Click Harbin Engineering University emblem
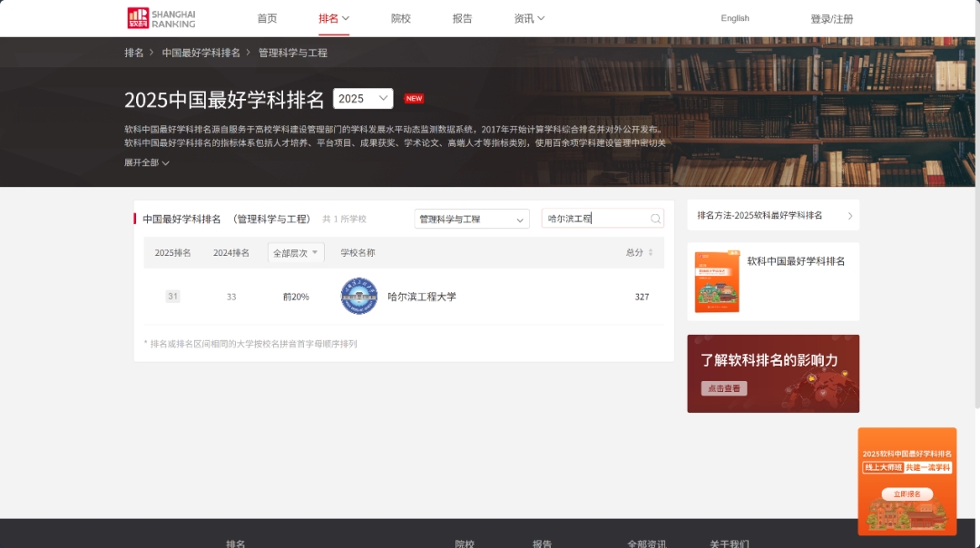 click(x=358, y=297)
